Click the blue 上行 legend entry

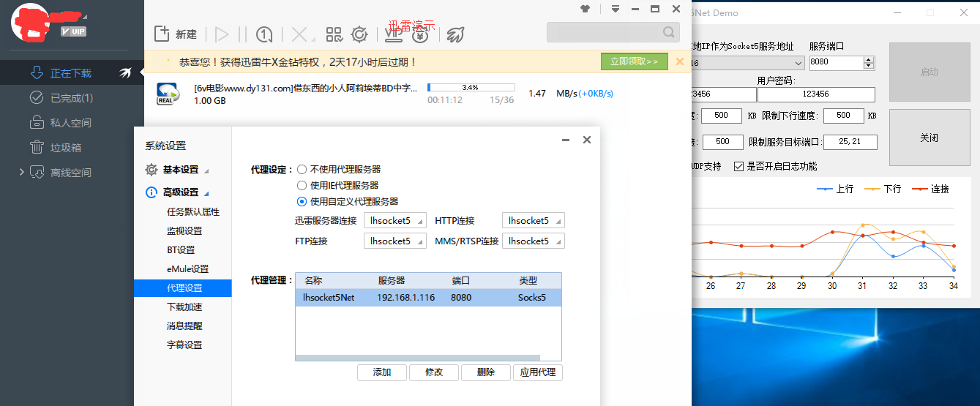(835, 189)
